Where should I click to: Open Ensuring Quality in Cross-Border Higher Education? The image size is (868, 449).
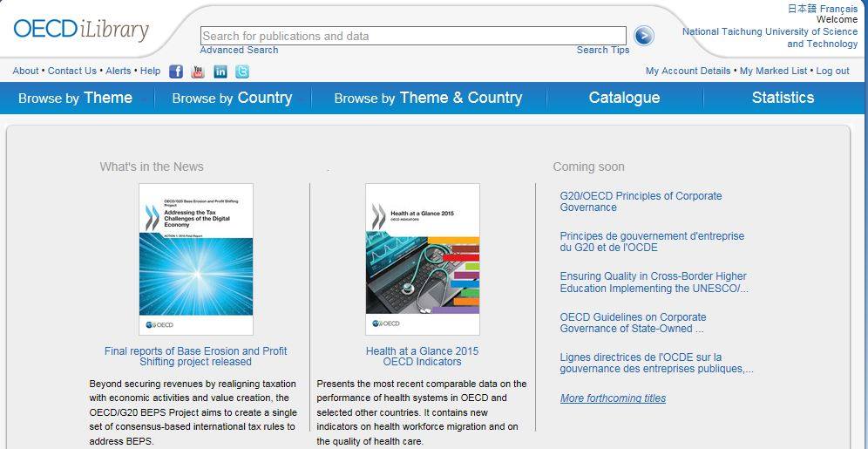(x=654, y=282)
